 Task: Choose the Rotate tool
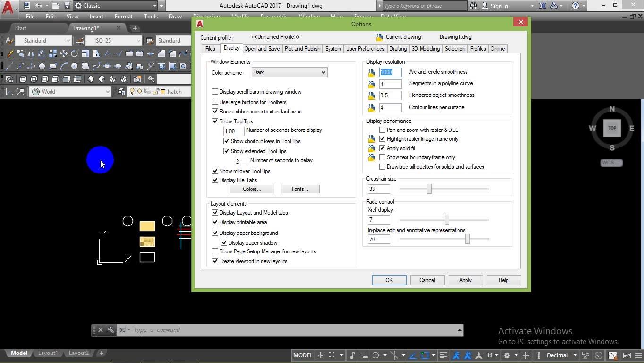(75, 53)
